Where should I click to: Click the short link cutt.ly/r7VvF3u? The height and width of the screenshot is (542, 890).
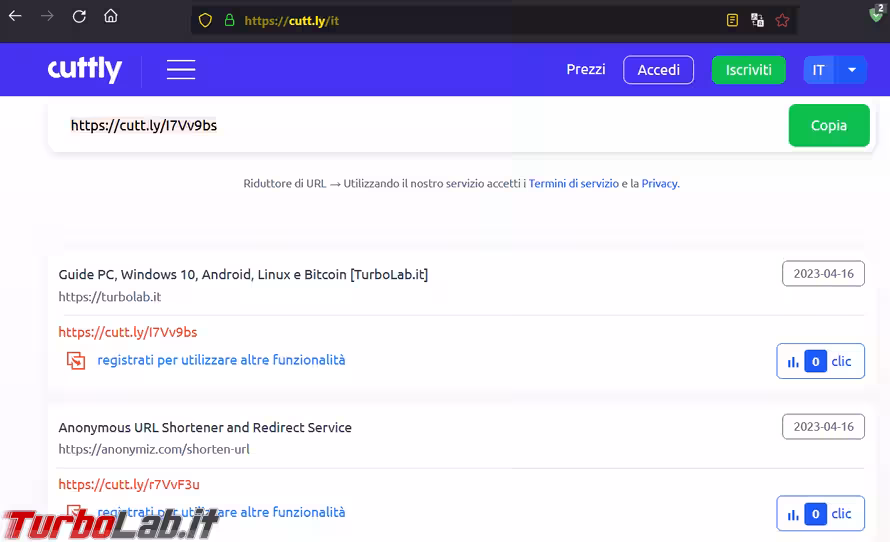(129, 484)
